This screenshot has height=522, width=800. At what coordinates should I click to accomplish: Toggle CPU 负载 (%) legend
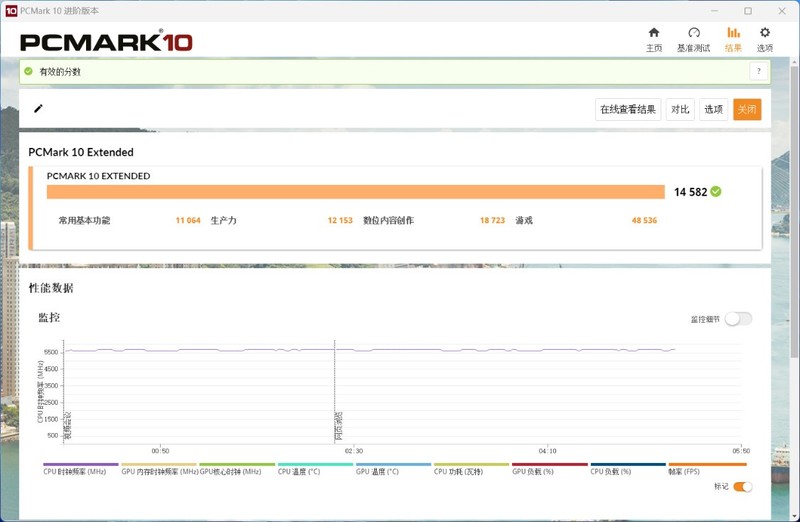[x=628, y=468]
